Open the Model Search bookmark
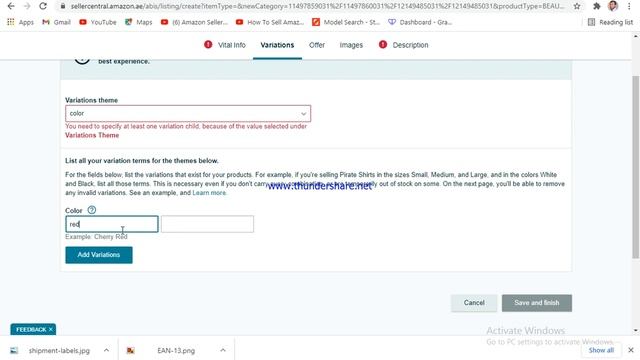Viewport: 640px width, 360px height. pyautogui.click(x=346, y=22)
